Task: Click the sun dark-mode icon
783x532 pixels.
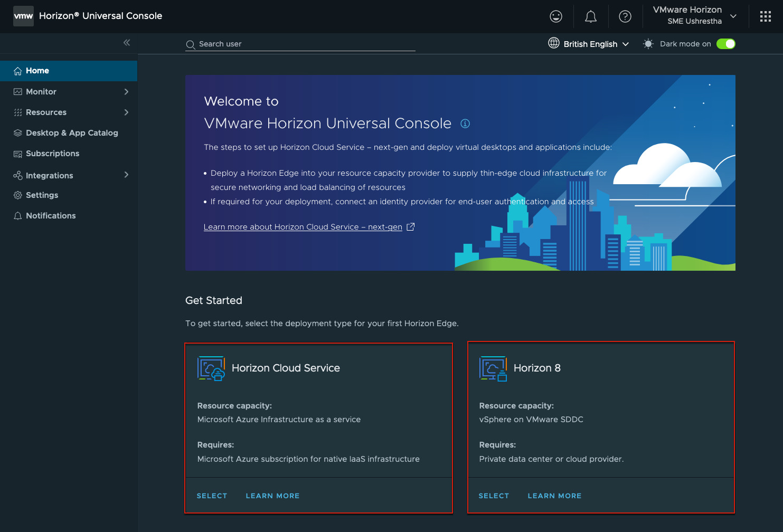Action: point(648,44)
